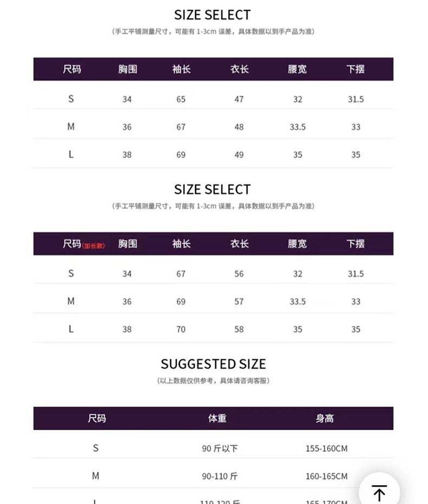428x504 pixels.
Task: Select the 身高 column header
Action: 325,418
